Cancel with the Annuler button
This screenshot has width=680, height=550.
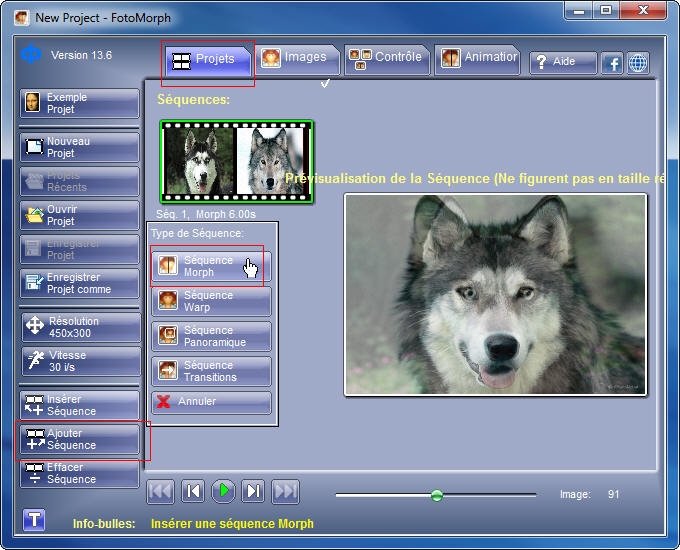click(x=212, y=403)
